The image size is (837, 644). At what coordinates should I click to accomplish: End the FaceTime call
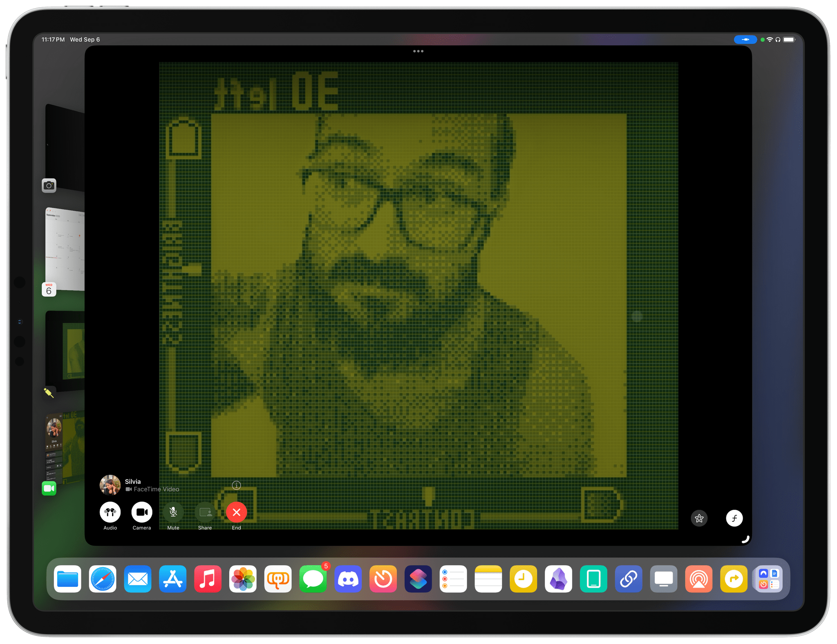[x=236, y=512]
